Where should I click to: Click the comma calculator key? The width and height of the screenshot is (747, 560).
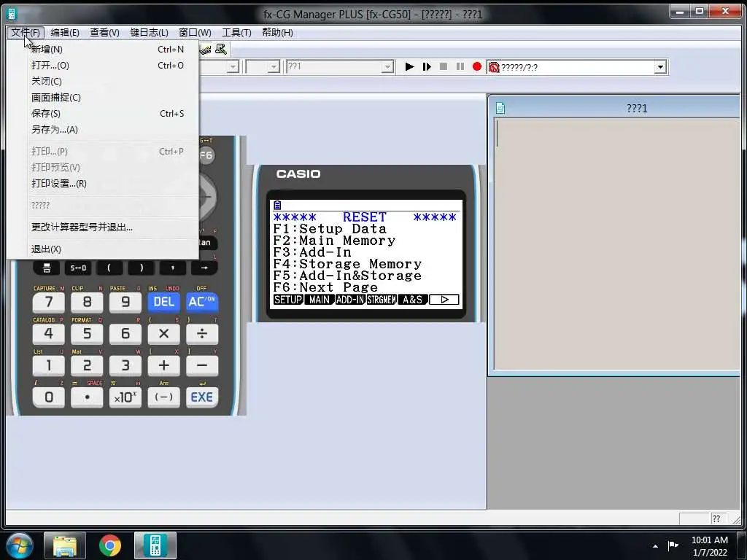pos(172,268)
